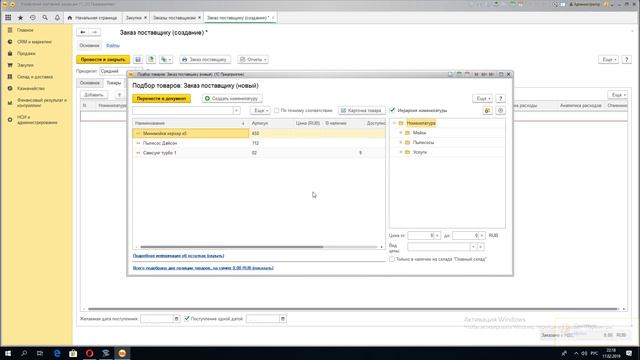Click the save diskette icon in order toolbar
This screenshot has width=640, height=360.
click(x=138, y=60)
